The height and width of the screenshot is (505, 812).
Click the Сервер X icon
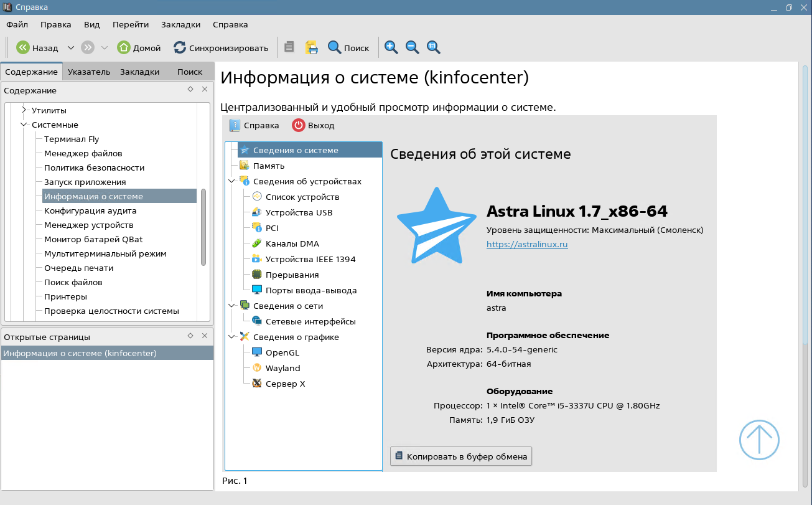coord(257,384)
